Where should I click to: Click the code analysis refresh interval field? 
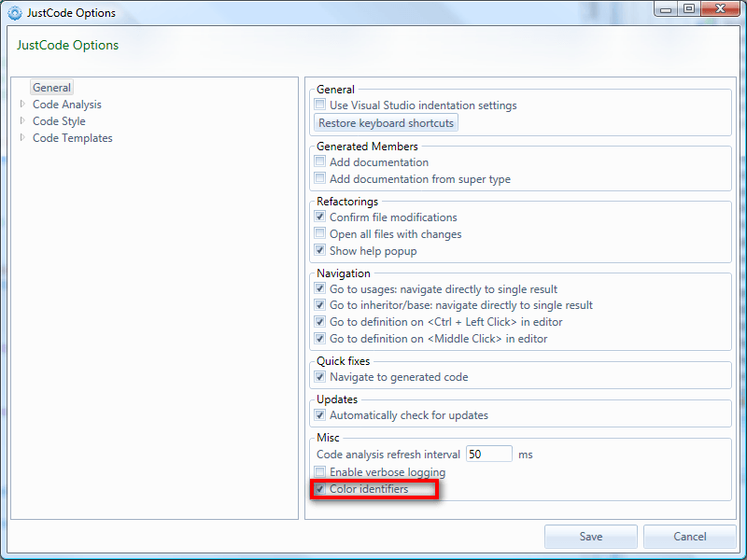[x=488, y=454]
